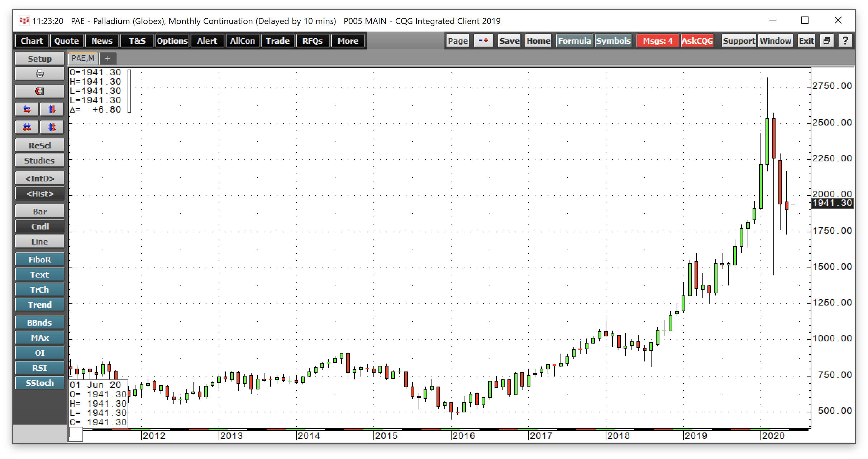Maximize the CQG window
868x459 pixels.
pos(805,20)
